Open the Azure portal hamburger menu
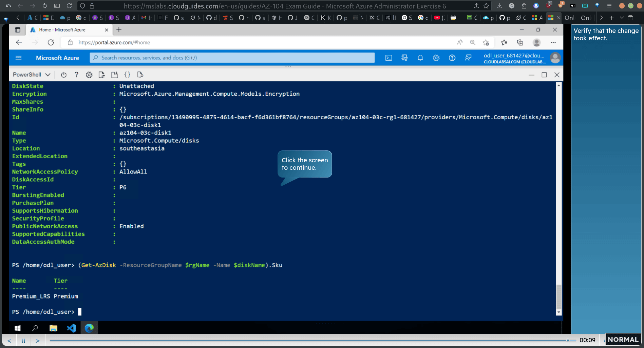Image resolution: width=644 pixels, height=348 pixels. tap(19, 58)
